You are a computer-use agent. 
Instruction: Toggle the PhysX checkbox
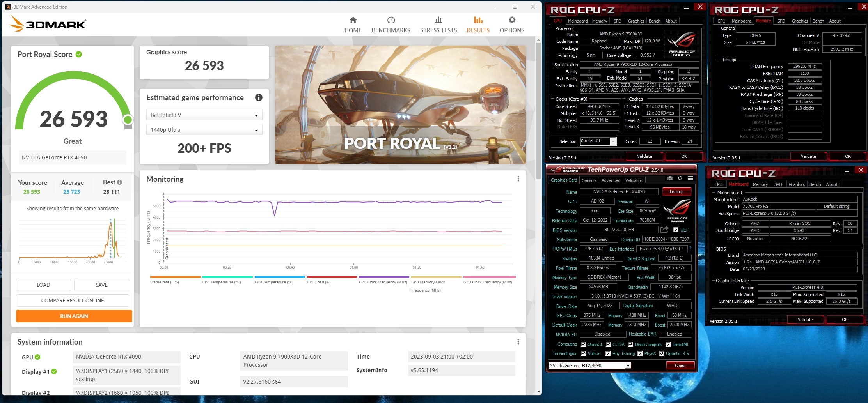(x=640, y=354)
